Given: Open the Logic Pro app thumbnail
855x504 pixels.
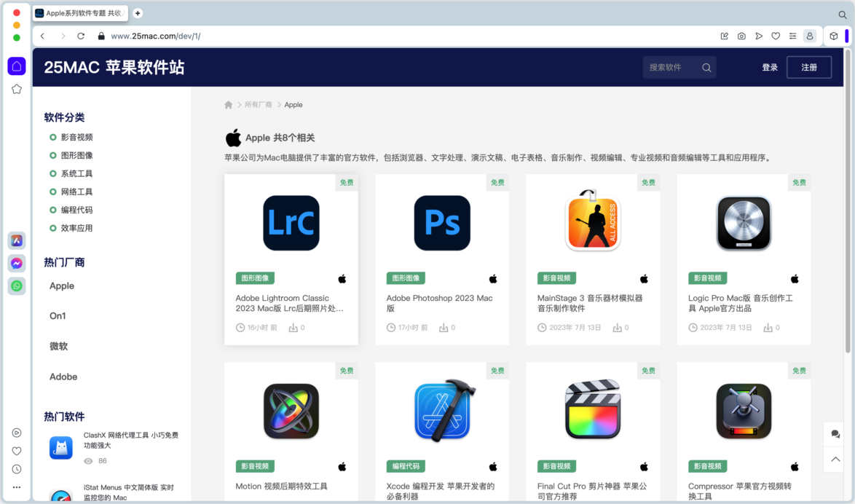Looking at the screenshot, I should point(744,223).
